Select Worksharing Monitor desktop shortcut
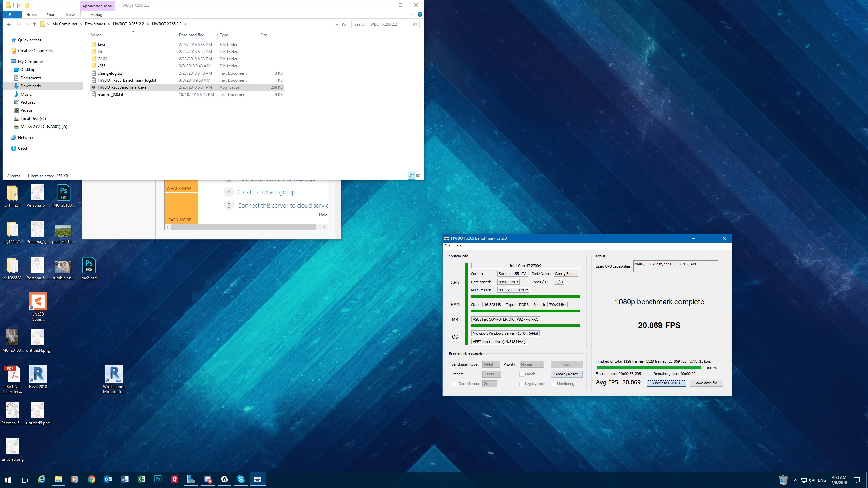 (114, 380)
